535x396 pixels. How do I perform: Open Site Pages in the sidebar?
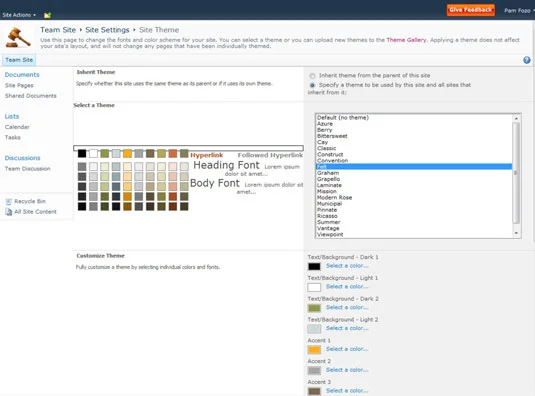coord(19,85)
